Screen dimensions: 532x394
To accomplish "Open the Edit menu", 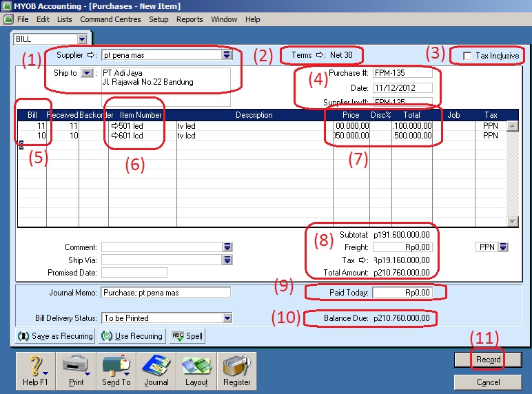I will click(43, 19).
